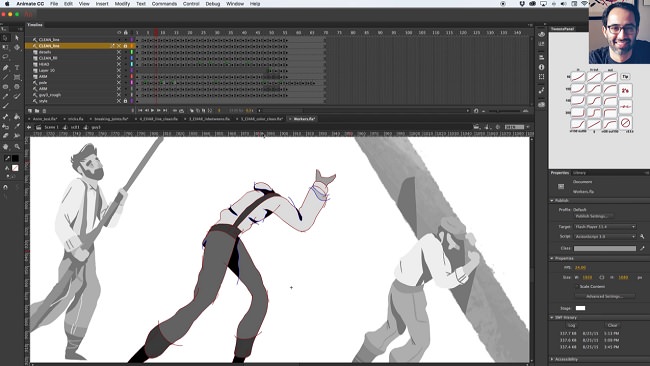Enable the Scale Content checkbox
Image resolution: width=650 pixels, height=366 pixels.
point(577,286)
